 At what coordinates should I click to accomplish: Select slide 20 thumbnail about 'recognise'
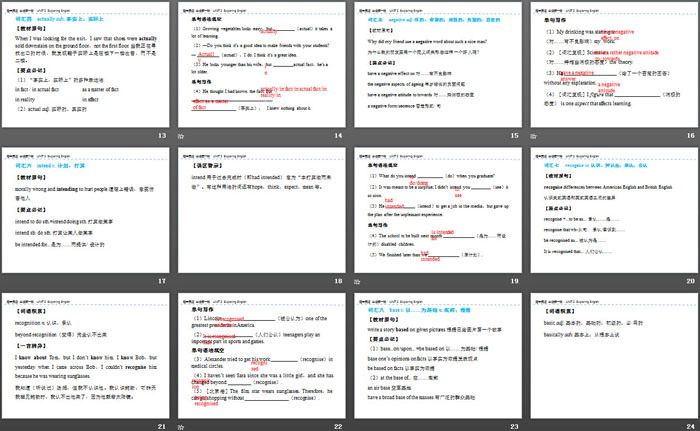coord(614,210)
